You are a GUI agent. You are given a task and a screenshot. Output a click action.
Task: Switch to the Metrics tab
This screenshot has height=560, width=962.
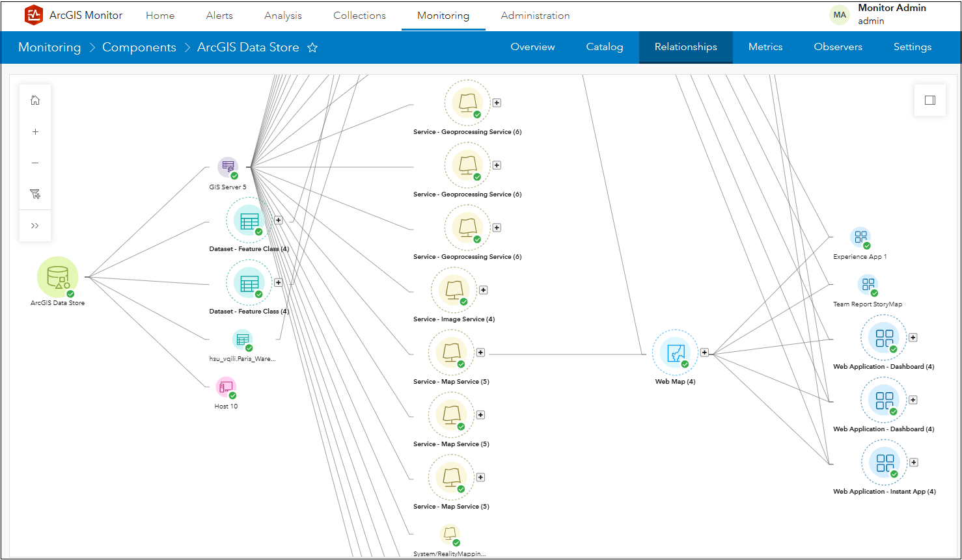point(765,47)
